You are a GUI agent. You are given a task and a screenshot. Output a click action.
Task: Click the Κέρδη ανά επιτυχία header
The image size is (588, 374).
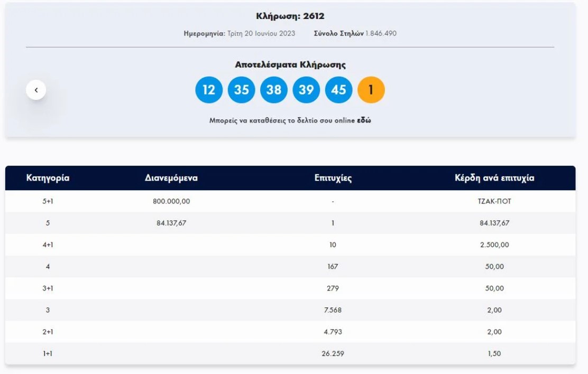[494, 177]
